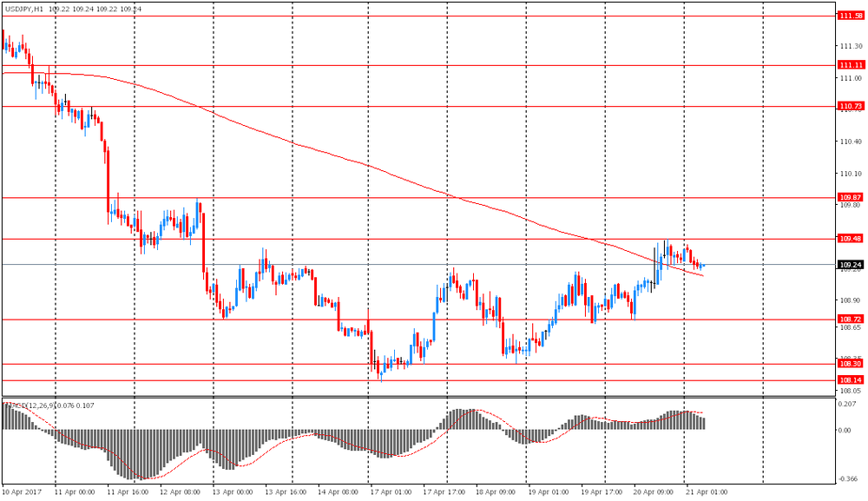Click the 21 Apr 01:00 time label

(x=707, y=491)
